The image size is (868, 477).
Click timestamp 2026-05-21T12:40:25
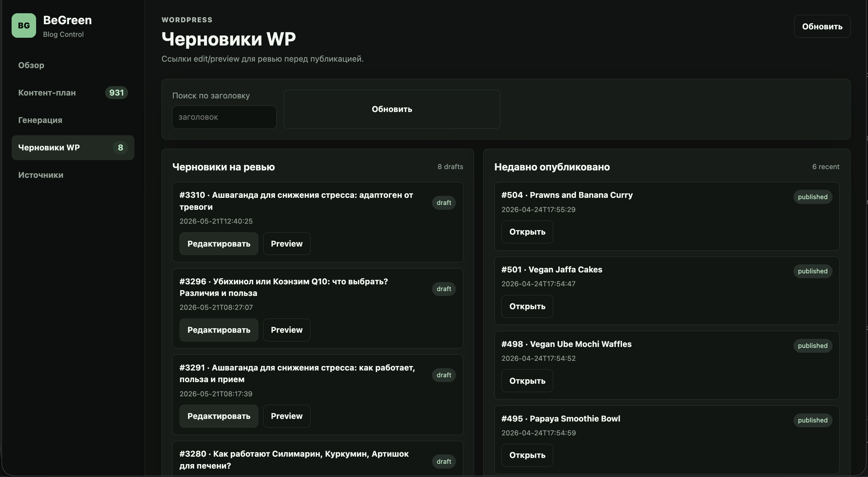tap(216, 221)
